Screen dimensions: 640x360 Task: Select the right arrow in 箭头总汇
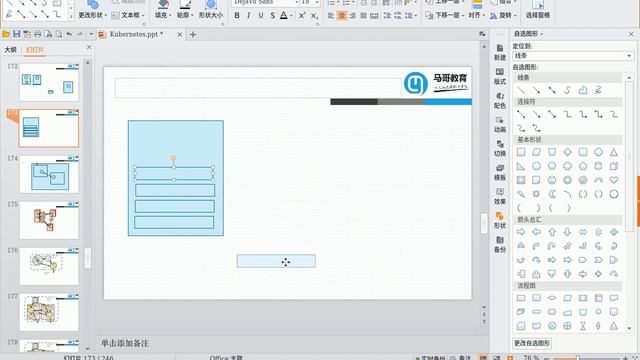pos(521,232)
